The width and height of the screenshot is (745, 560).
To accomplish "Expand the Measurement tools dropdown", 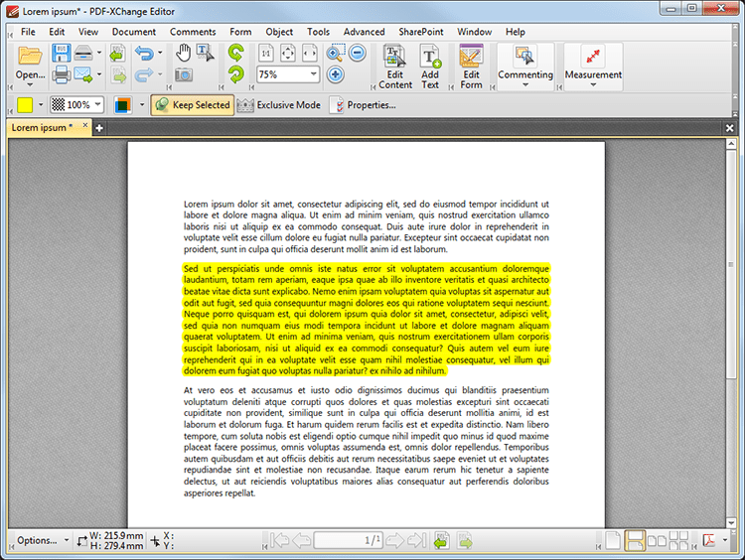I will point(593,85).
